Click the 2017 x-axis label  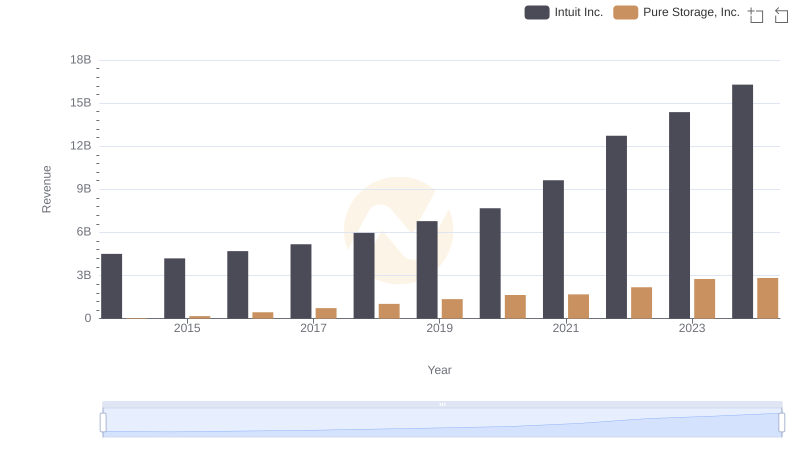(x=313, y=328)
